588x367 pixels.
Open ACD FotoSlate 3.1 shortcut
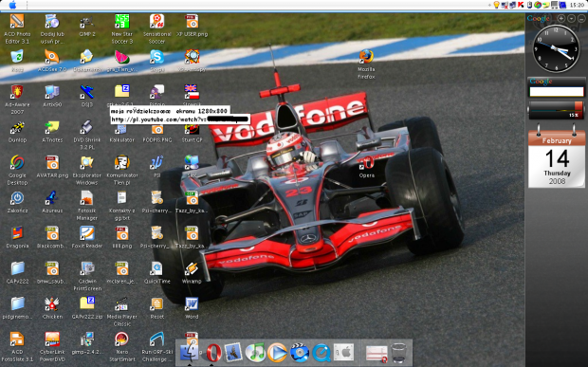tap(17, 347)
